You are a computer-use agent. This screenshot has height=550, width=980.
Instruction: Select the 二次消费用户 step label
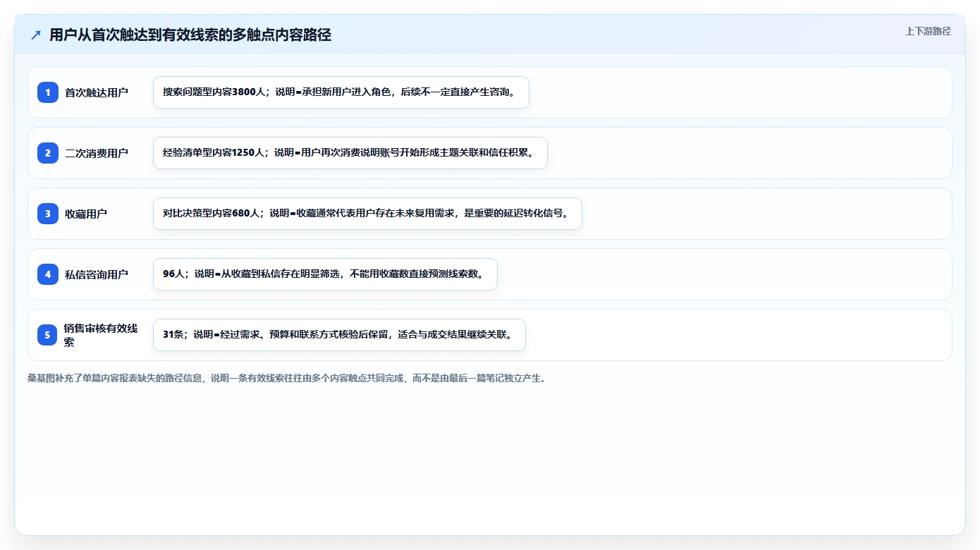[97, 153]
